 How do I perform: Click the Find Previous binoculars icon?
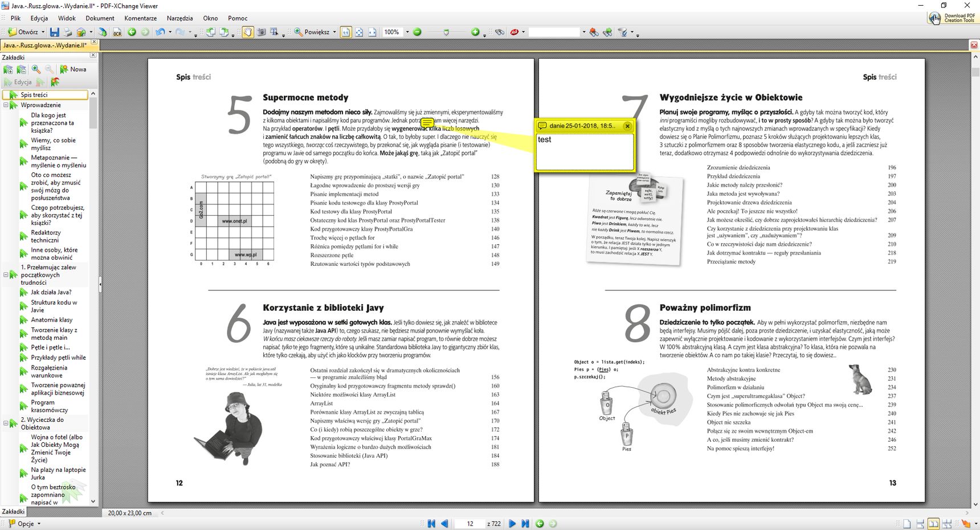click(x=594, y=32)
